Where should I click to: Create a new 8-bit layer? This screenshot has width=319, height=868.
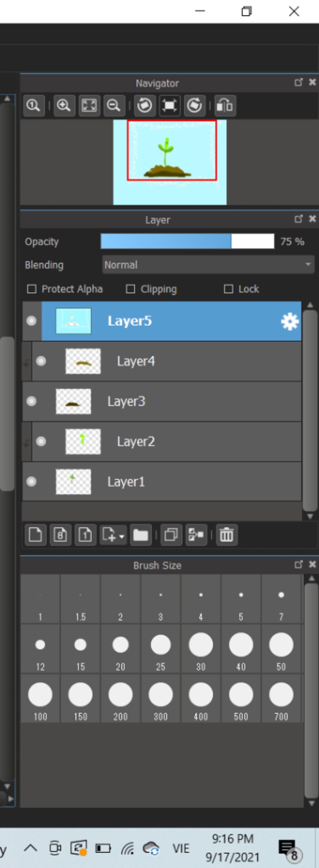click(x=60, y=535)
